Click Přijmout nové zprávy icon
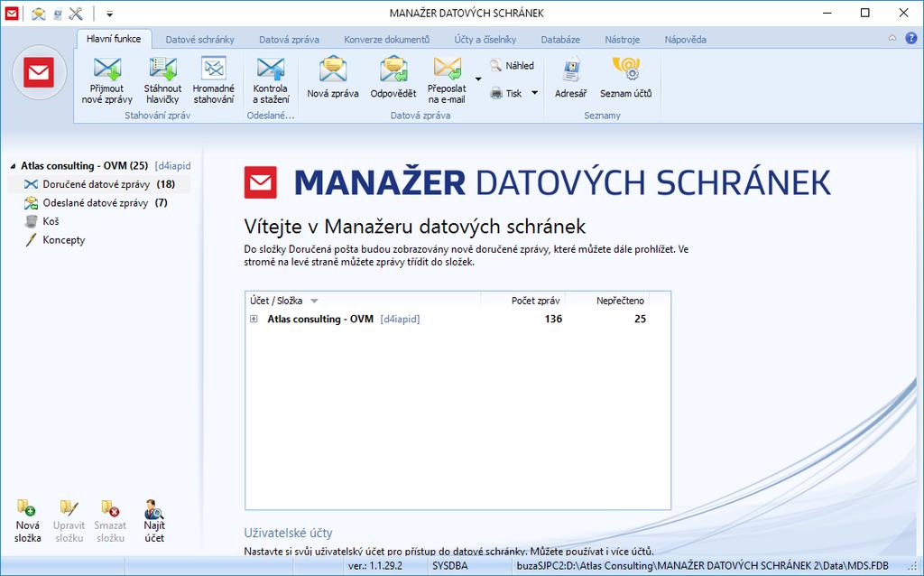This screenshot has height=576, width=924. pyautogui.click(x=106, y=69)
